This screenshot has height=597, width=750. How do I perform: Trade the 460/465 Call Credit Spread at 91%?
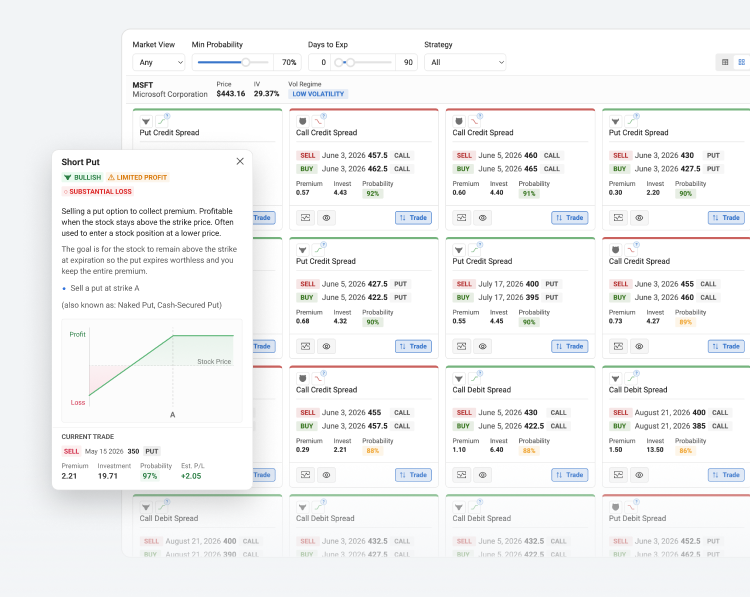[570, 218]
